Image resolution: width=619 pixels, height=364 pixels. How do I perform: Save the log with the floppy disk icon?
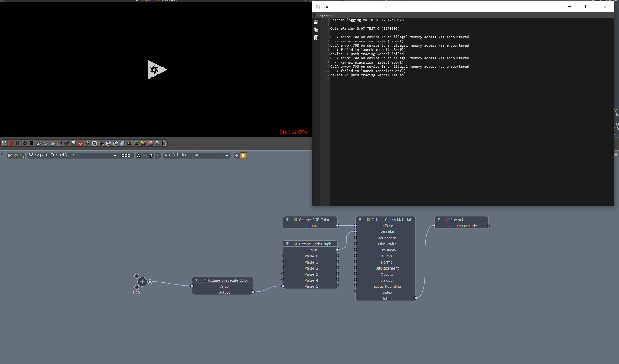[x=316, y=22]
